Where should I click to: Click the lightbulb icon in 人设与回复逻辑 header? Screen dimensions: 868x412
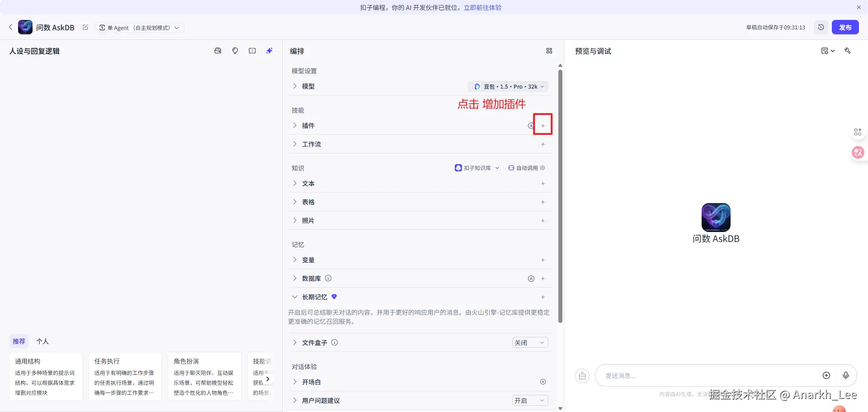(235, 51)
